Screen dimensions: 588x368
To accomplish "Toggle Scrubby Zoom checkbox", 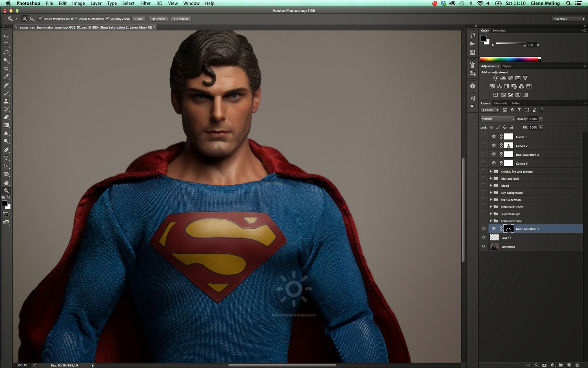I will [107, 18].
